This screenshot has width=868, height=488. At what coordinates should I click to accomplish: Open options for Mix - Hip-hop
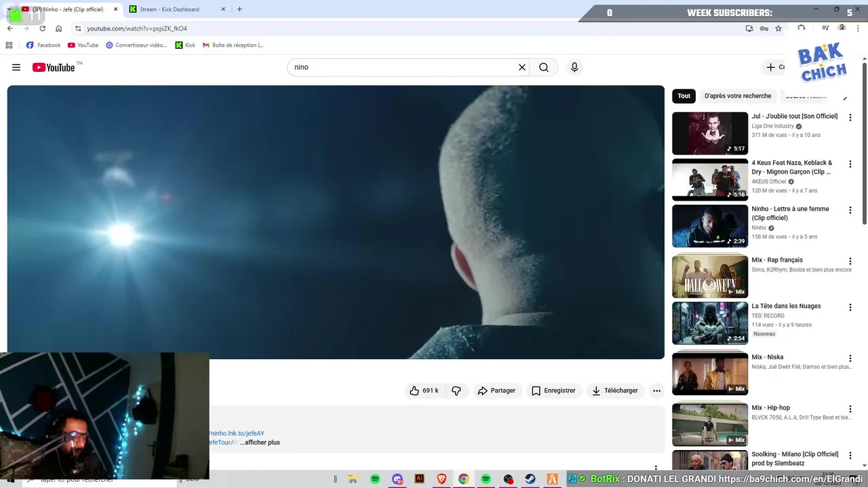(850, 409)
